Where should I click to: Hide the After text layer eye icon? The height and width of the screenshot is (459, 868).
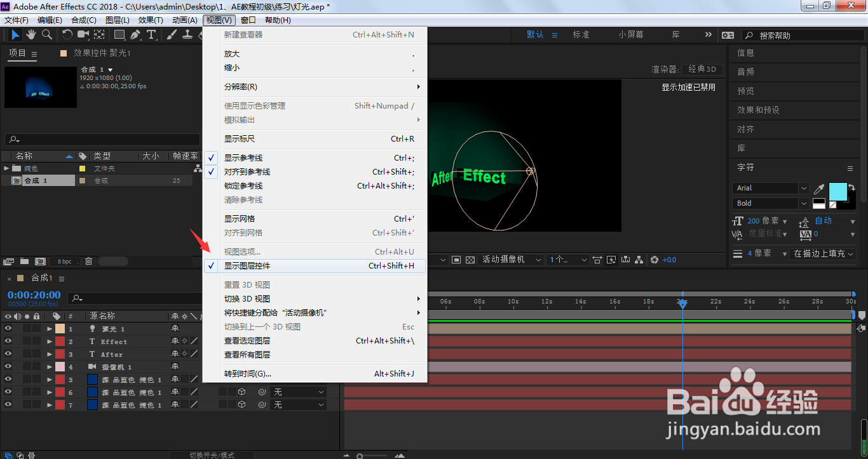[8, 354]
